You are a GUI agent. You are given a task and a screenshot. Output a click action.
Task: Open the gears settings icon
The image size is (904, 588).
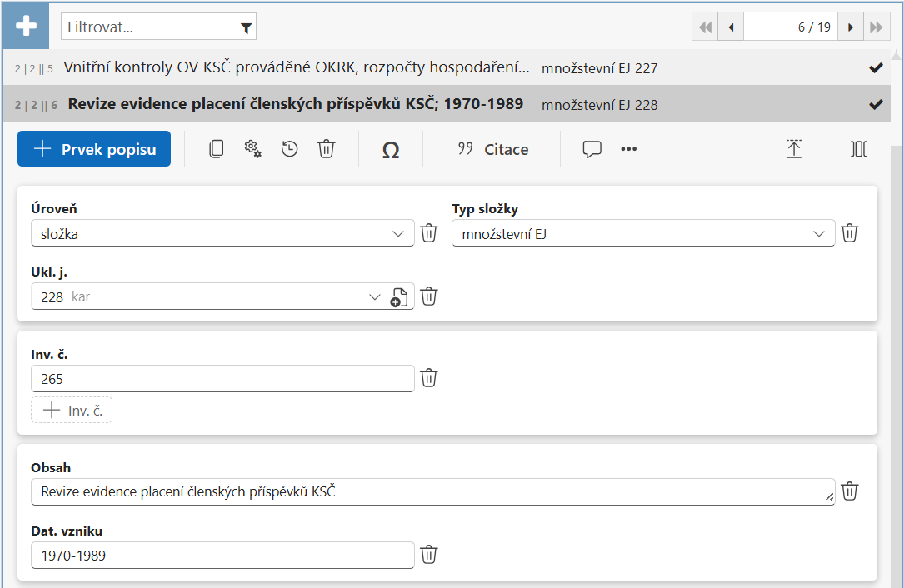click(252, 149)
